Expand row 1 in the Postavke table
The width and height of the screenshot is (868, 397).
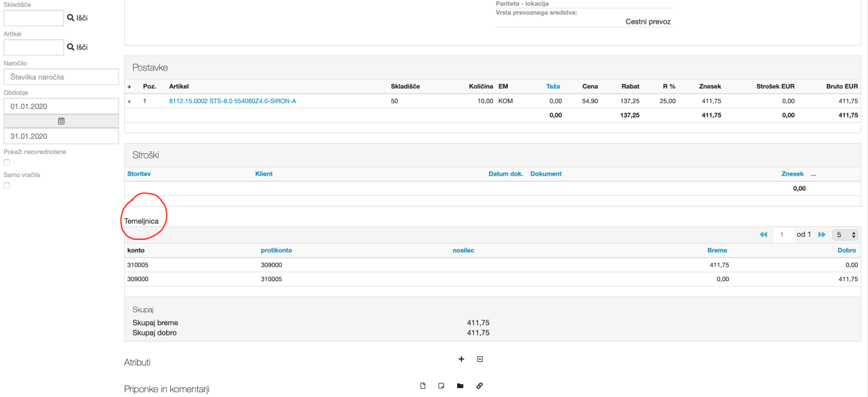pyautogui.click(x=130, y=101)
